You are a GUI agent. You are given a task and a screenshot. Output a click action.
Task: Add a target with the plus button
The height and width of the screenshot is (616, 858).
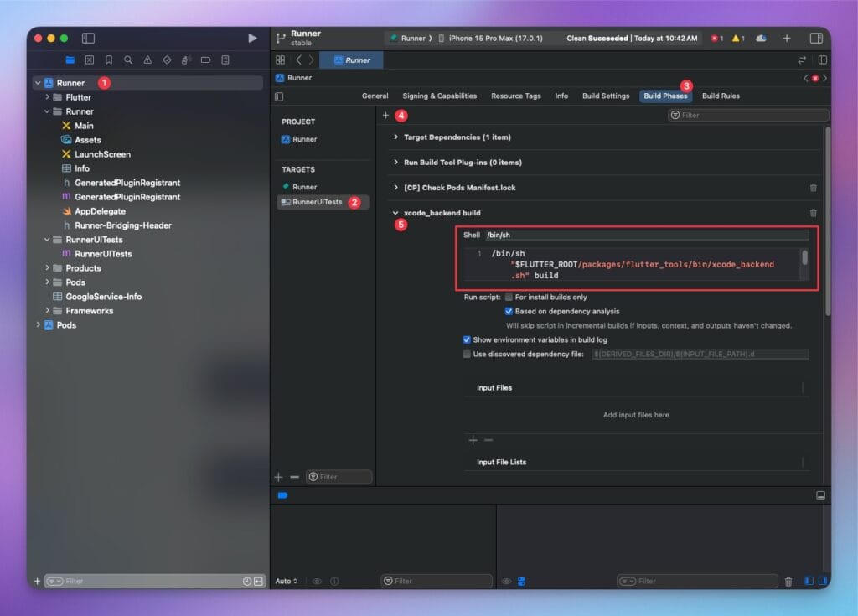pyautogui.click(x=278, y=477)
